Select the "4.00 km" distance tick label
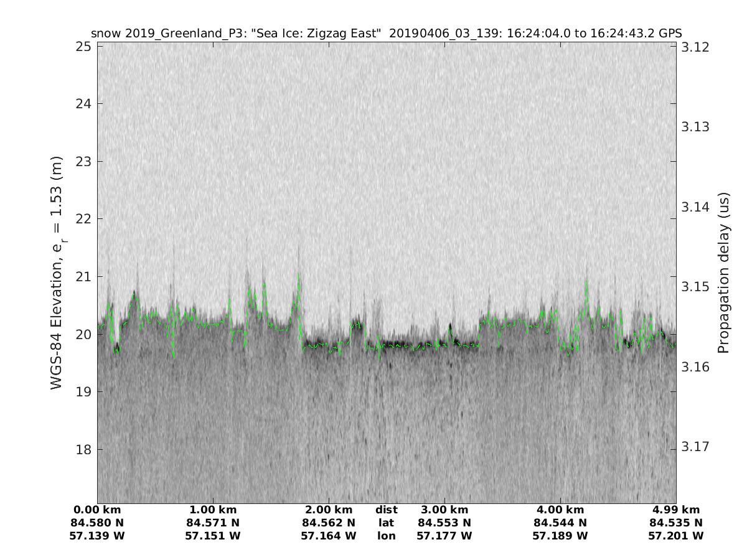The height and width of the screenshot is (560, 747). click(560, 510)
